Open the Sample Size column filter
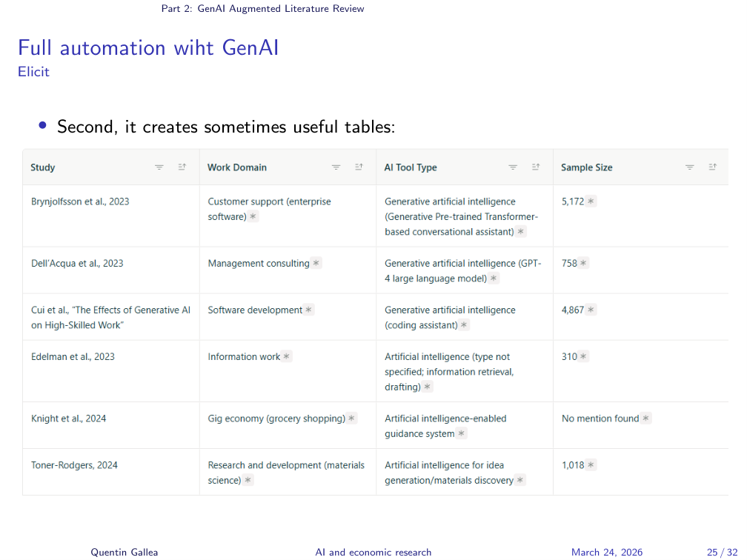Viewport: 747px width, 560px height. (690, 167)
